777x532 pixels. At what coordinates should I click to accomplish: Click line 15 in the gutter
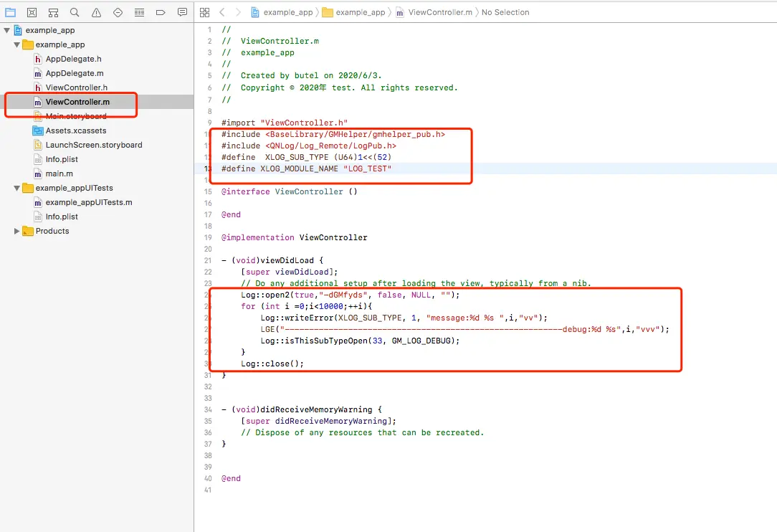208,192
